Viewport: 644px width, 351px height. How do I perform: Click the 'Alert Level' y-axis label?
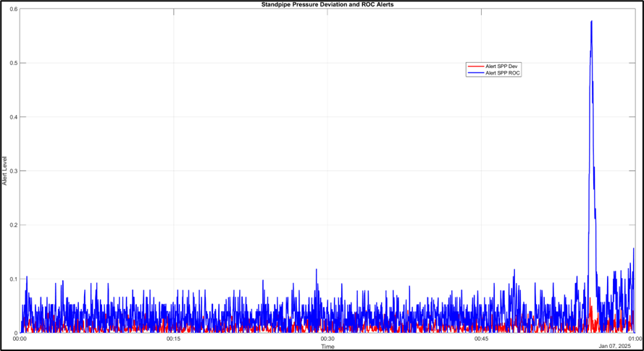[x=4, y=171]
